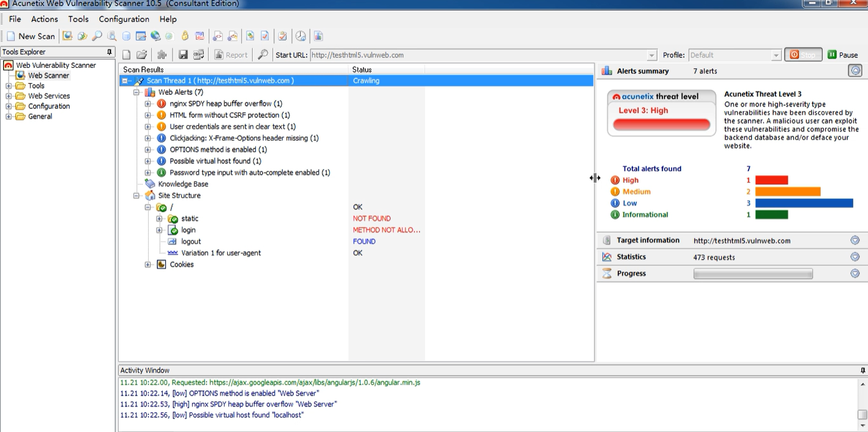Select Clickjacking X-Frame-Options header missing alert
Image resolution: width=868 pixels, height=432 pixels.
point(244,138)
